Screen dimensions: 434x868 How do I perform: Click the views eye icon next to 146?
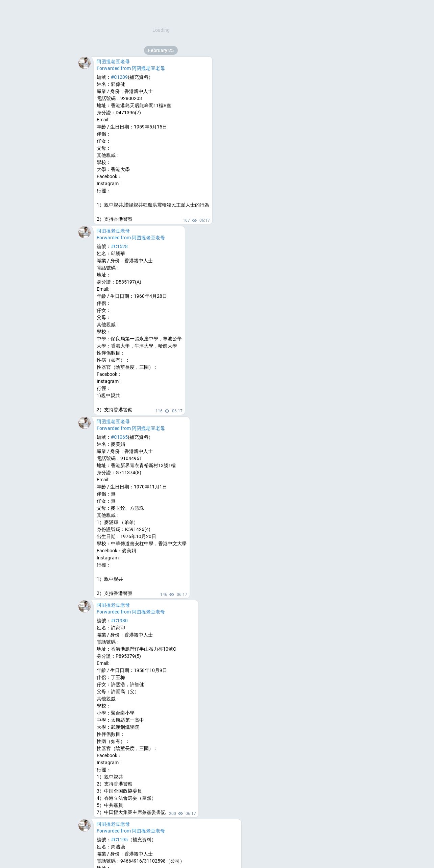coord(172,595)
